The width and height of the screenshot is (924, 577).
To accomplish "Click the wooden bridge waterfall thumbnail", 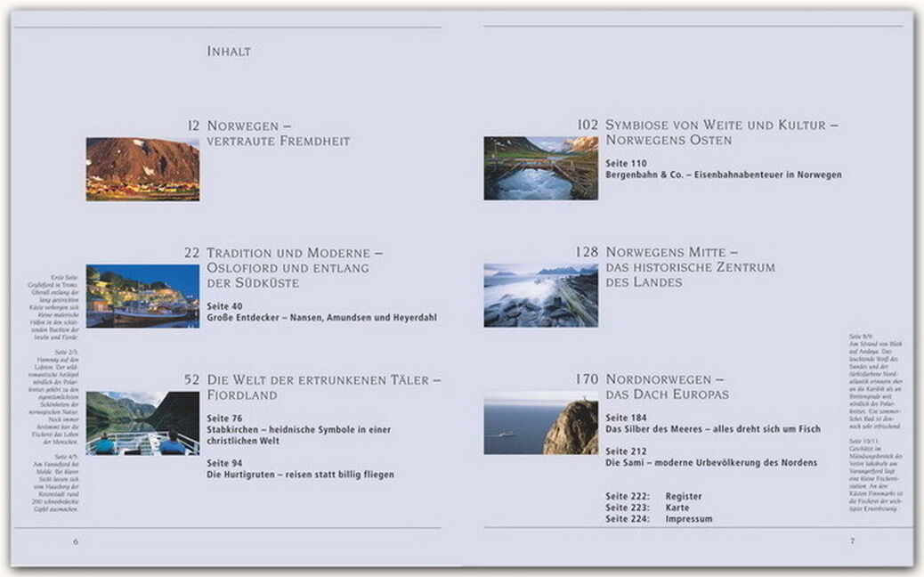I will 540,167.
